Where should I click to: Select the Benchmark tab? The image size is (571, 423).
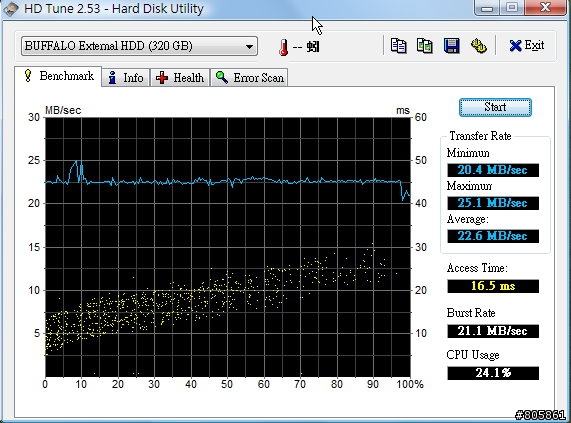[x=58, y=76]
